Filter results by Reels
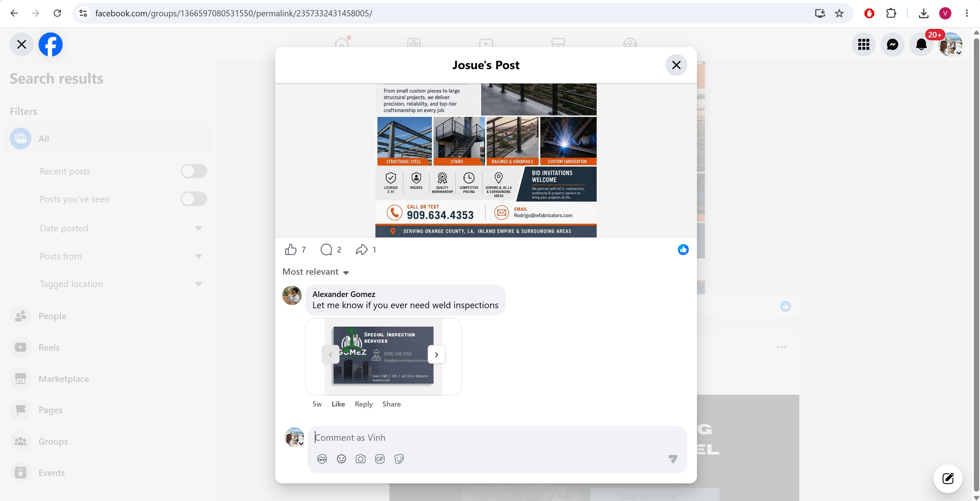Screen dimensions: 980x501 pos(109,347)
